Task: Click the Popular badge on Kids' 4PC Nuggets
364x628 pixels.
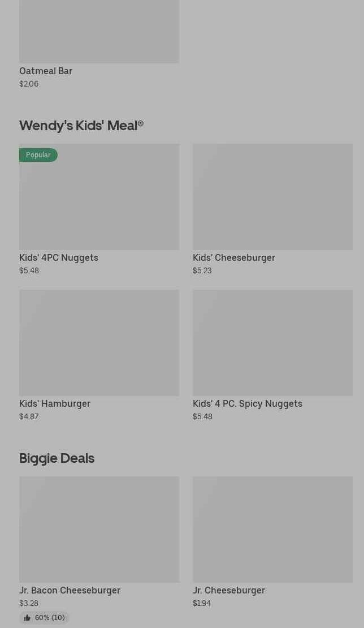Action: point(38,155)
